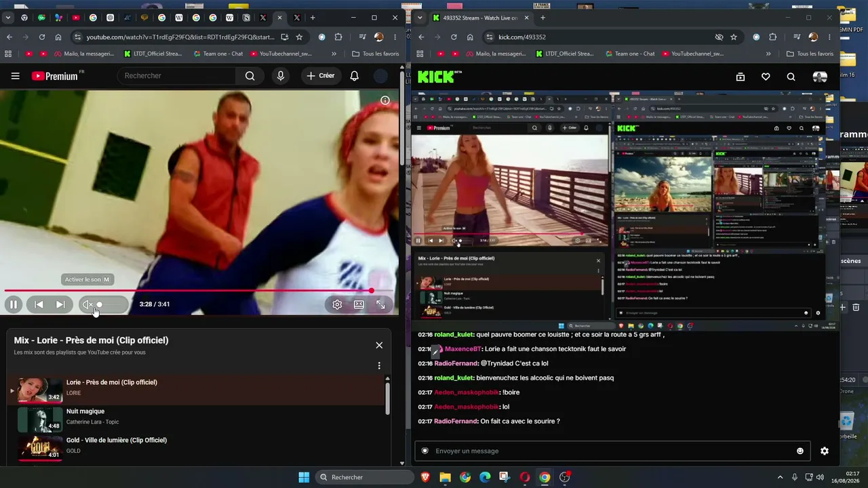This screenshot has width=868, height=488.
Task: Bookmark the Kick page with the star
Action: pos(734,37)
